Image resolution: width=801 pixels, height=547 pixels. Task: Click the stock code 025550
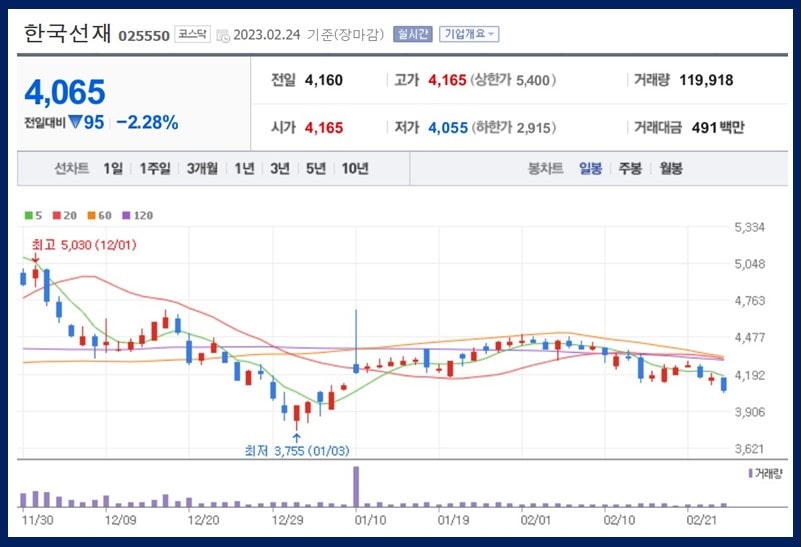point(144,36)
